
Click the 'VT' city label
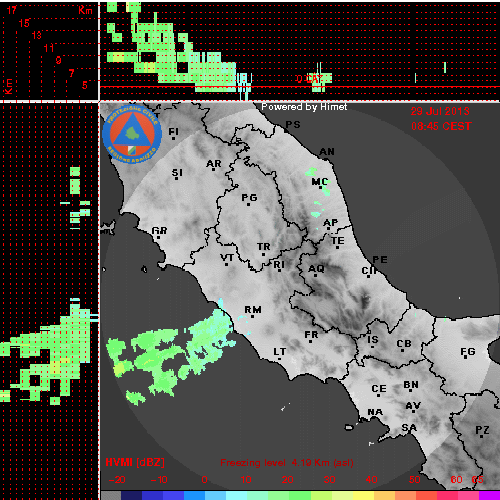227,257
